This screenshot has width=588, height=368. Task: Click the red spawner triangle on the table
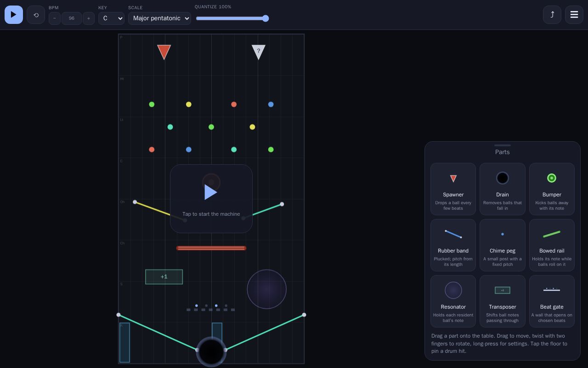click(164, 52)
